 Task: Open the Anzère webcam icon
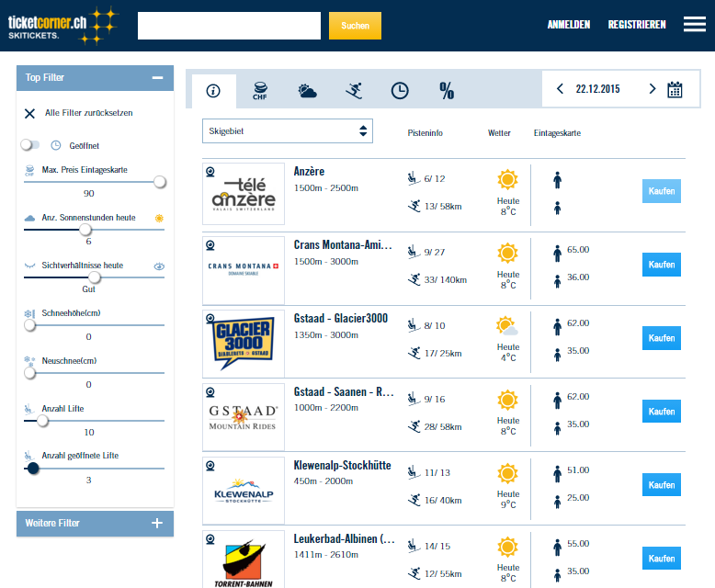pyautogui.click(x=210, y=172)
